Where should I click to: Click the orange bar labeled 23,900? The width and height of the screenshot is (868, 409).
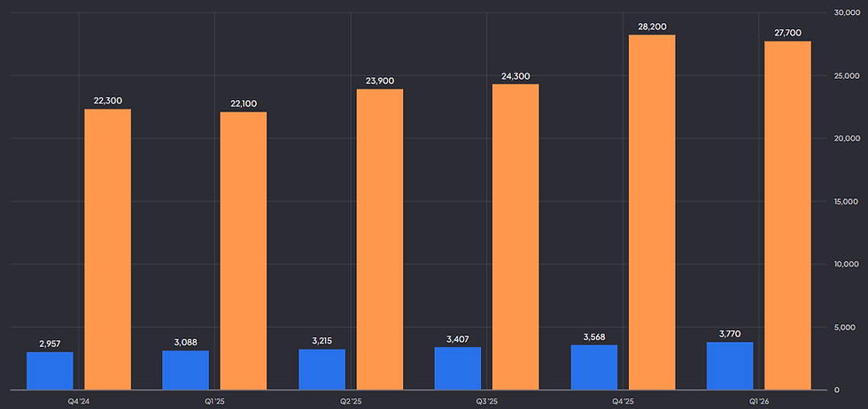380,239
